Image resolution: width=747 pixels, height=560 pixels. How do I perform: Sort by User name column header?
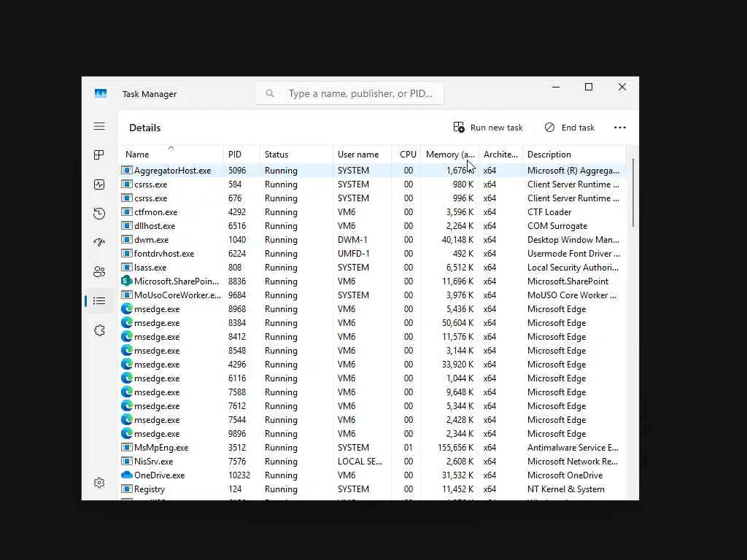pyautogui.click(x=362, y=154)
